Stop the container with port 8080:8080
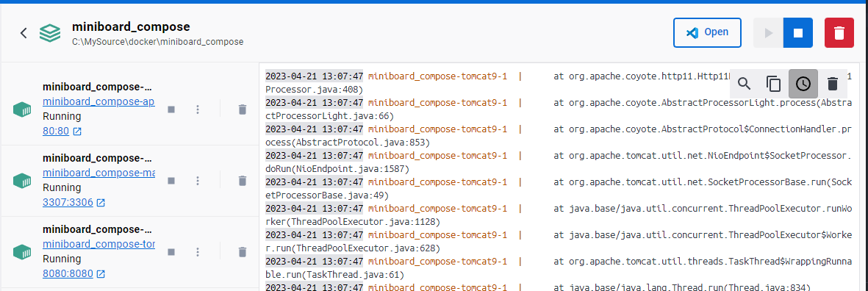Viewport: 868px width, 291px height. [171, 252]
